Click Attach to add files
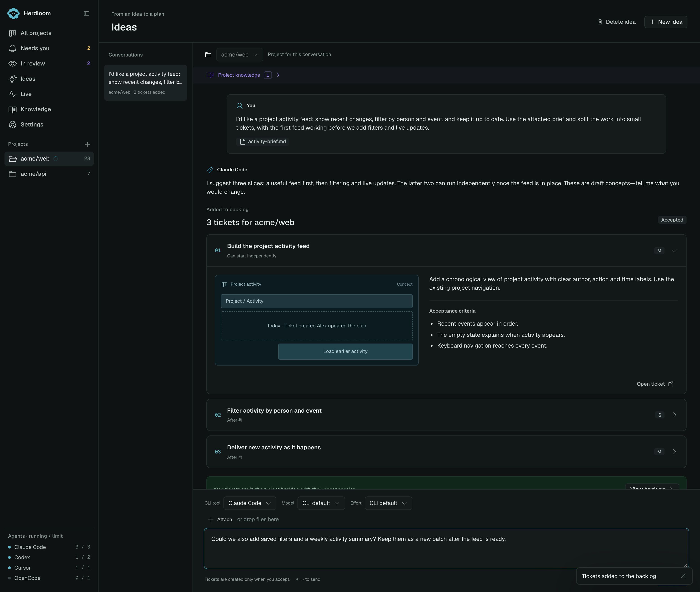Image resolution: width=700 pixels, height=592 pixels. [220, 520]
